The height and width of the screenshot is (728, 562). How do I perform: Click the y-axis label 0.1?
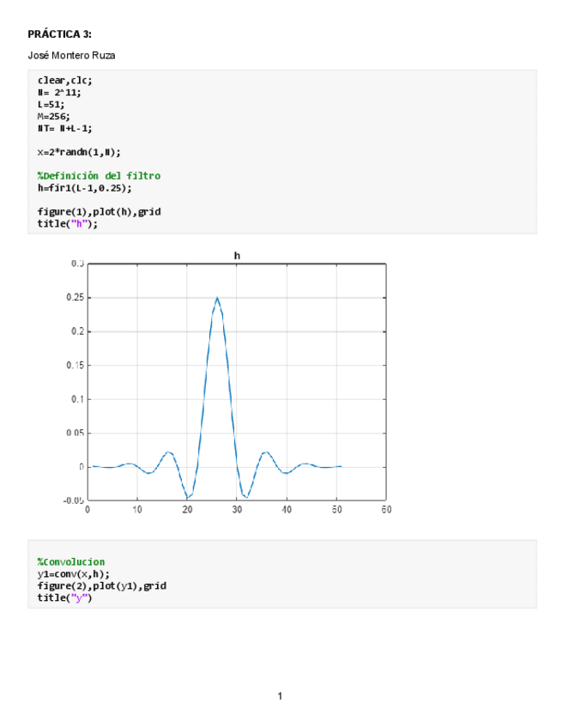click(x=78, y=399)
